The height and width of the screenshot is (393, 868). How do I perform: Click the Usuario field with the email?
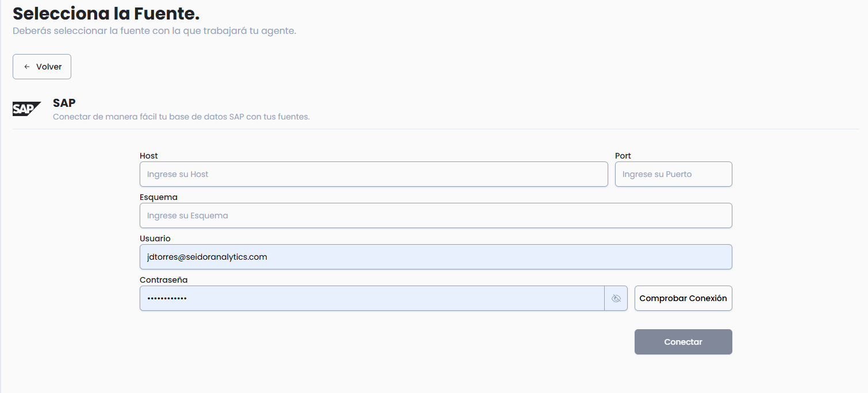point(435,257)
